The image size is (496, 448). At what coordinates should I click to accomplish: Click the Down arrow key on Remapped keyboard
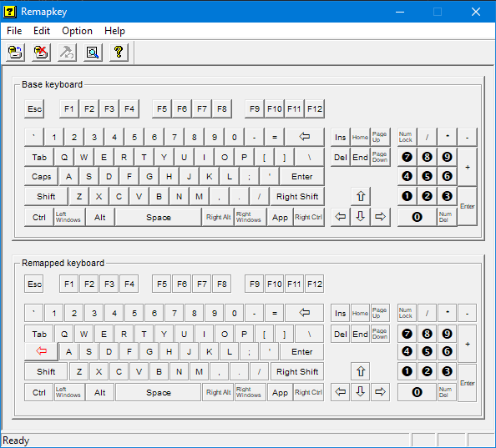tap(361, 392)
